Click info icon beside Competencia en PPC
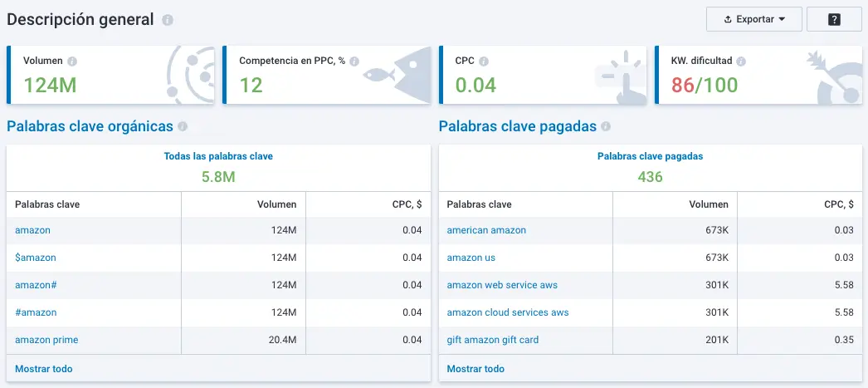 click(x=354, y=61)
